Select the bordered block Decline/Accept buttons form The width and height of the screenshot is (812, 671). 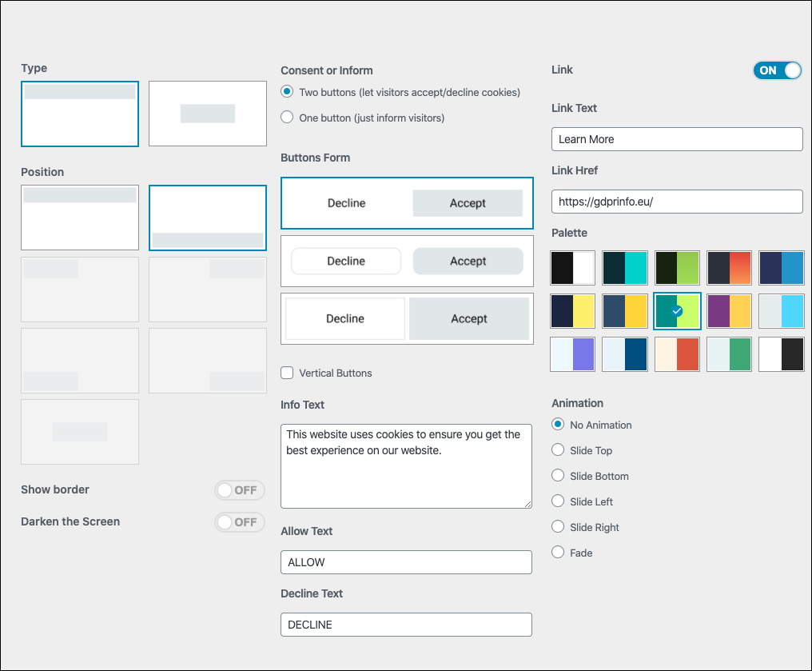[x=407, y=318]
